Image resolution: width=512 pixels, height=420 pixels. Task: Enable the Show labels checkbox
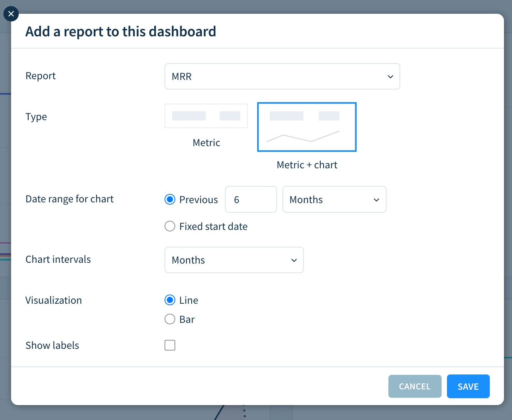click(170, 345)
